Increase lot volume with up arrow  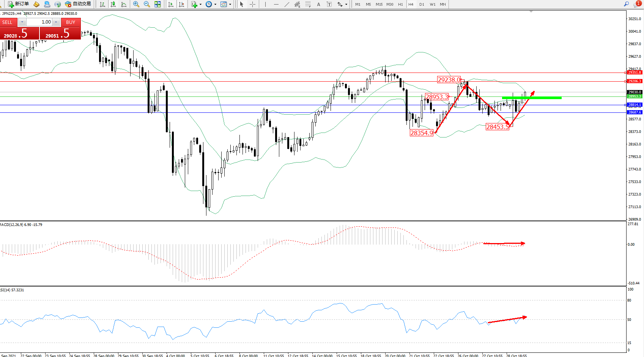point(56,22)
